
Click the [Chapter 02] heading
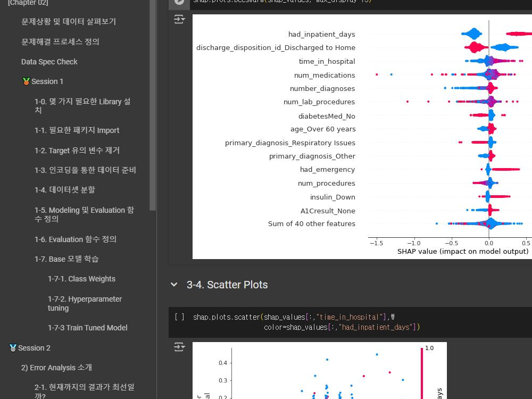click(x=28, y=3)
